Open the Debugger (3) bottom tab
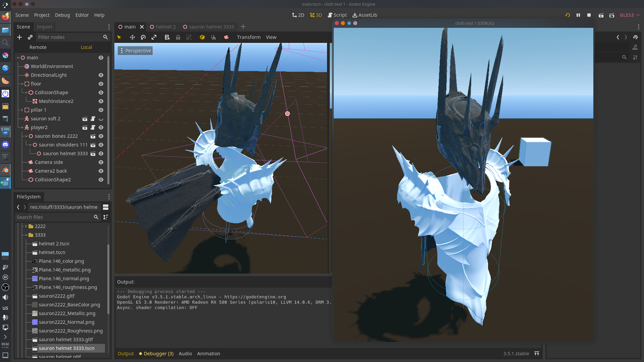The width and height of the screenshot is (644, 362). (x=156, y=354)
